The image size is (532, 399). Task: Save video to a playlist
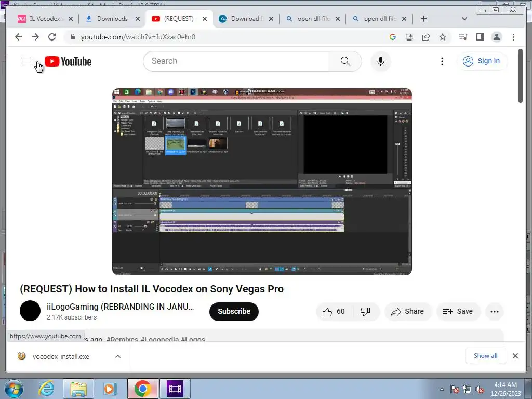458,312
